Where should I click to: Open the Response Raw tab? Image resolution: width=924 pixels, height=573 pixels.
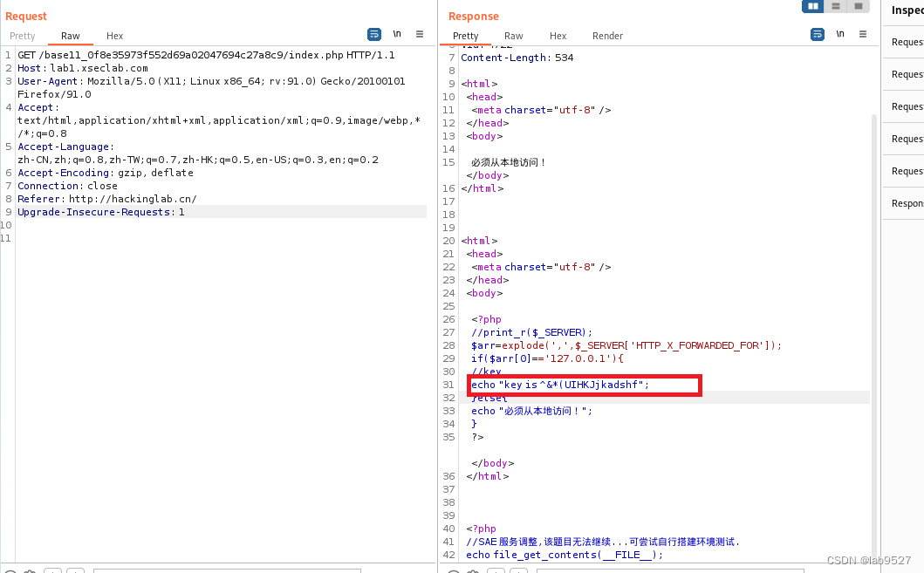coord(513,36)
